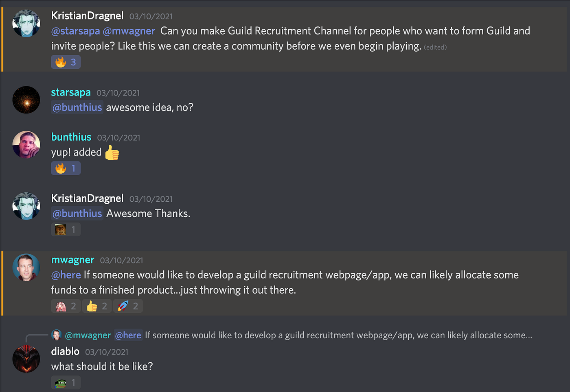
Task: Click the @here mention in mwagner's message
Action: [x=66, y=275]
